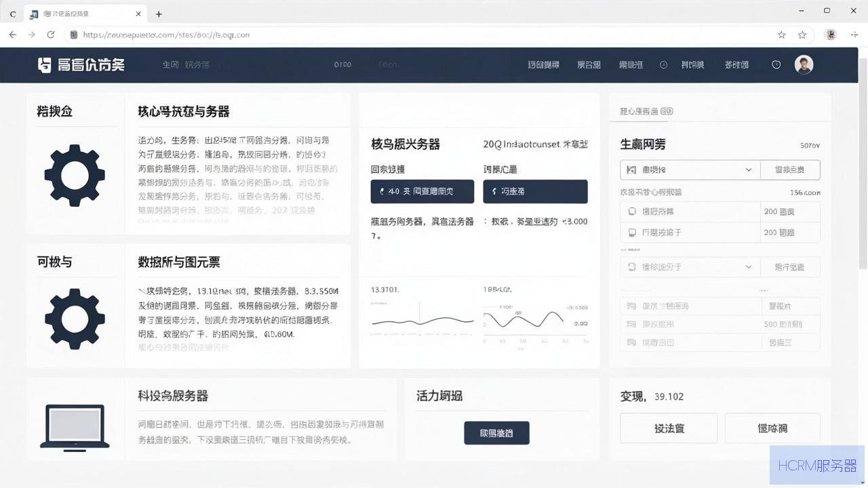Go back using the browser back arrow
Screen dimensions: 868x488
12,35
